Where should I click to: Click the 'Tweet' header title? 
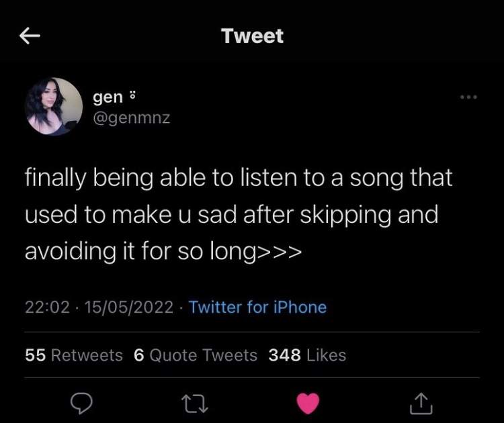click(252, 36)
